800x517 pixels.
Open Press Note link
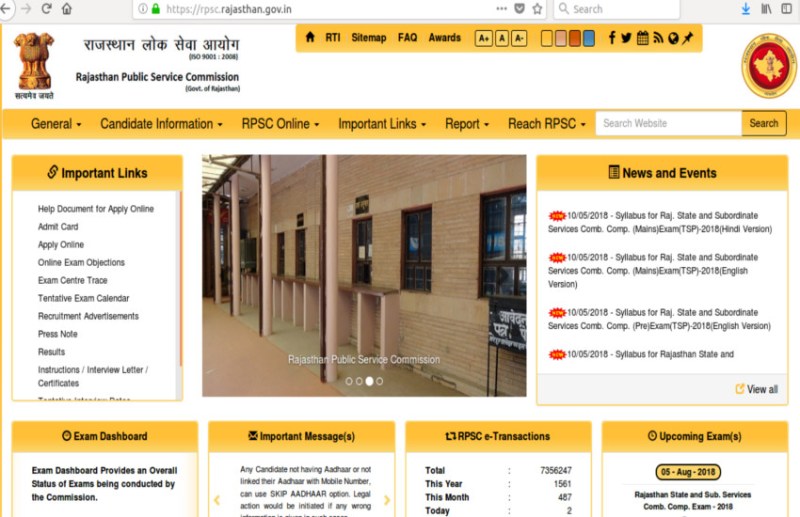pos(58,334)
